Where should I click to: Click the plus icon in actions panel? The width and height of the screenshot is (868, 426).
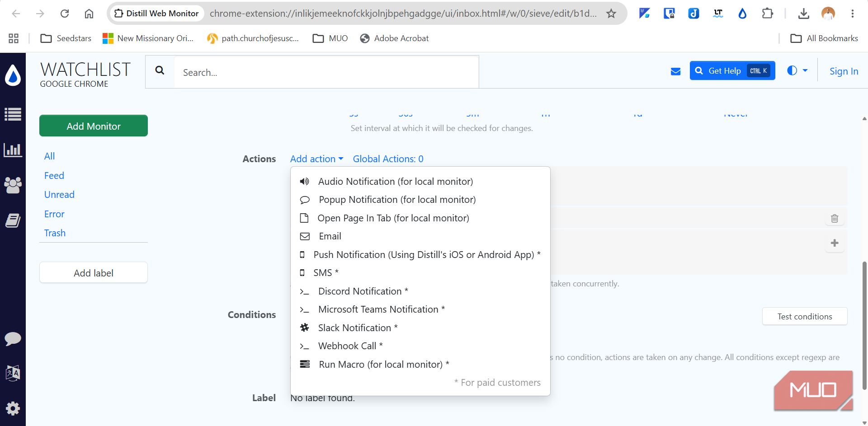(835, 243)
